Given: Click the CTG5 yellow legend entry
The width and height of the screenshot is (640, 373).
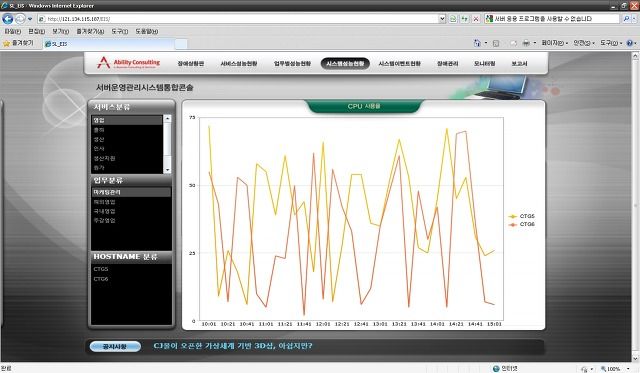Looking at the screenshot, I should (522, 216).
